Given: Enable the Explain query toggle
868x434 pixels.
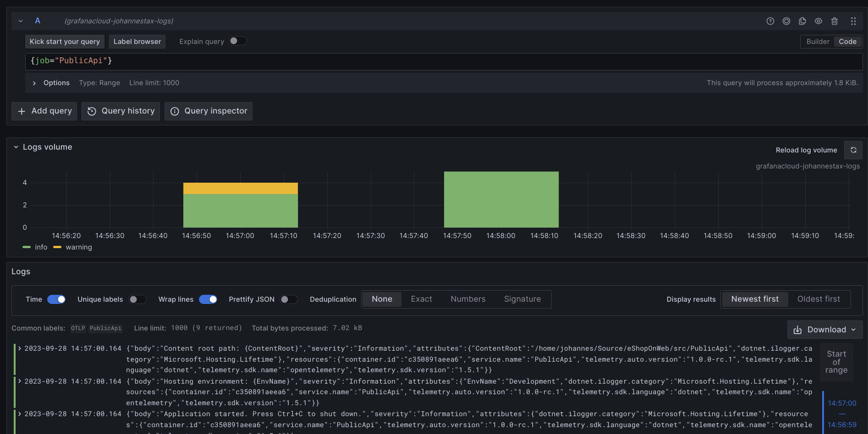Looking at the screenshot, I should [x=237, y=41].
